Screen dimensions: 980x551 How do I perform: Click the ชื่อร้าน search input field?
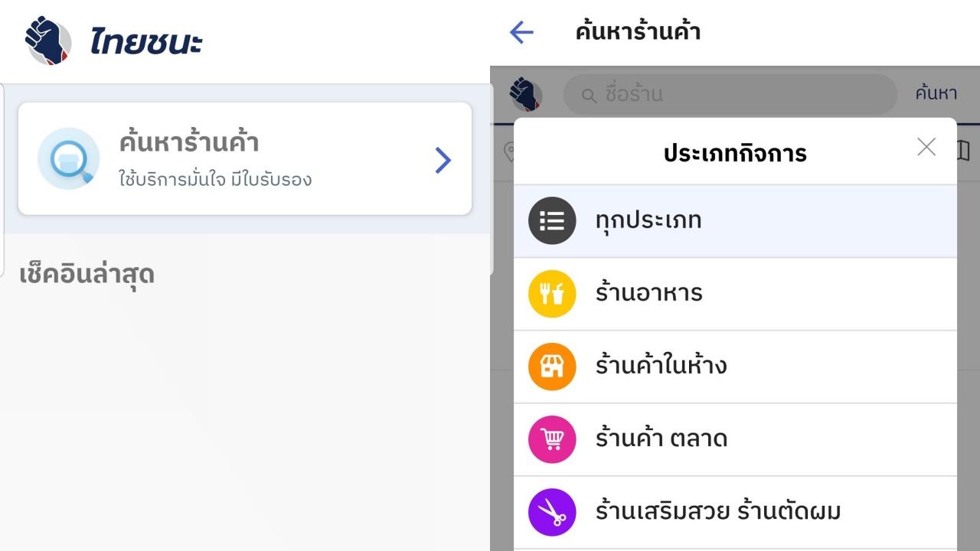pos(730,95)
